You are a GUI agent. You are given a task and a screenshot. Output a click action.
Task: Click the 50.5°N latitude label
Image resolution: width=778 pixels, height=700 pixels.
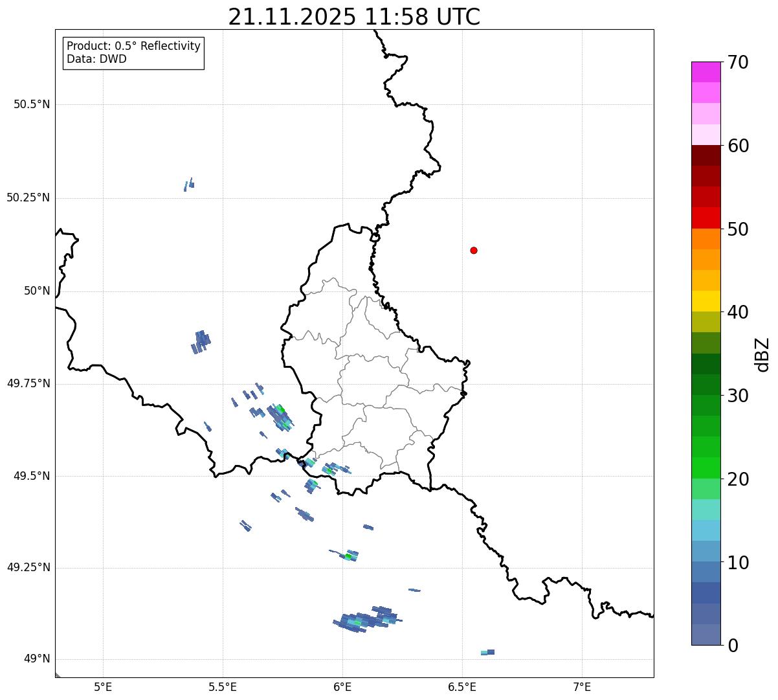tap(32, 104)
